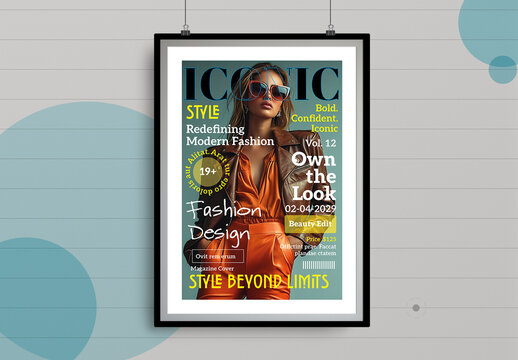The height and width of the screenshot is (360, 518).
Task: Click the Vol. 12 label
Action: pos(321,143)
